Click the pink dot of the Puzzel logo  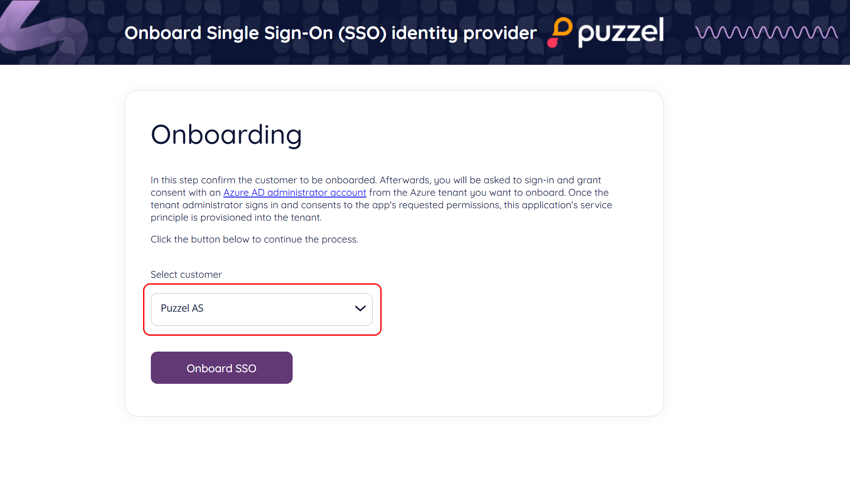pyautogui.click(x=553, y=43)
